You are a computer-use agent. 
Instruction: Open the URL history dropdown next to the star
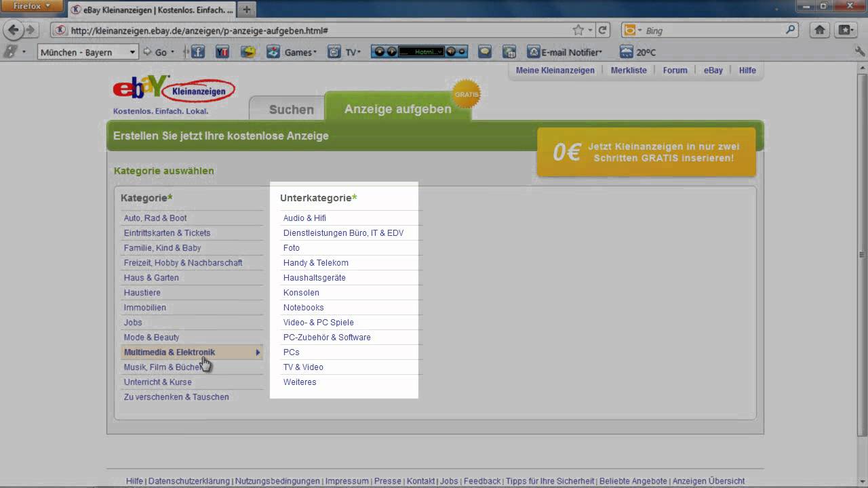[590, 30]
